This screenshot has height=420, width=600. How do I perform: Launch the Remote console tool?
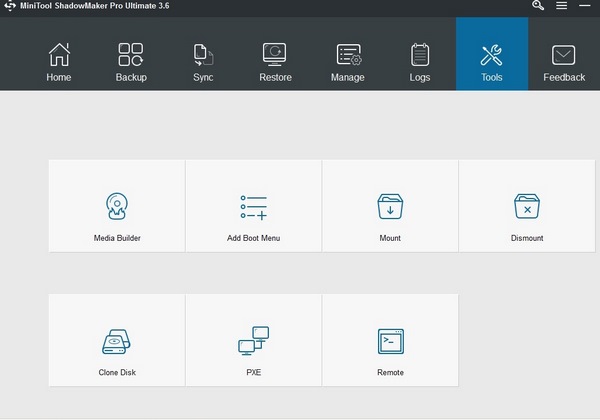coord(390,340)
